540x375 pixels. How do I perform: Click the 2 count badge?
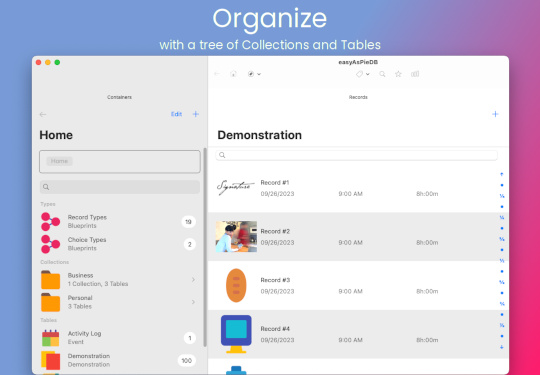(x=189, y=244)
